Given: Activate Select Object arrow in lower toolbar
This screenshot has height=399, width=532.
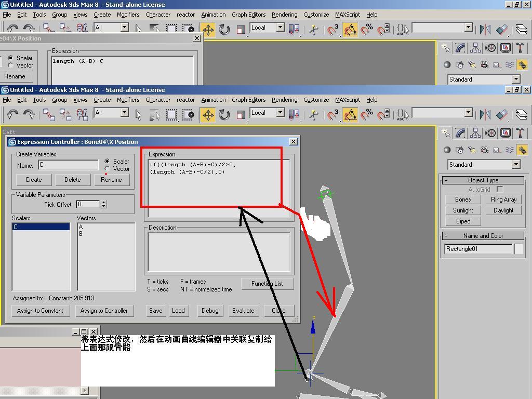Looking at the screenshot, I should tap(138, 115).
